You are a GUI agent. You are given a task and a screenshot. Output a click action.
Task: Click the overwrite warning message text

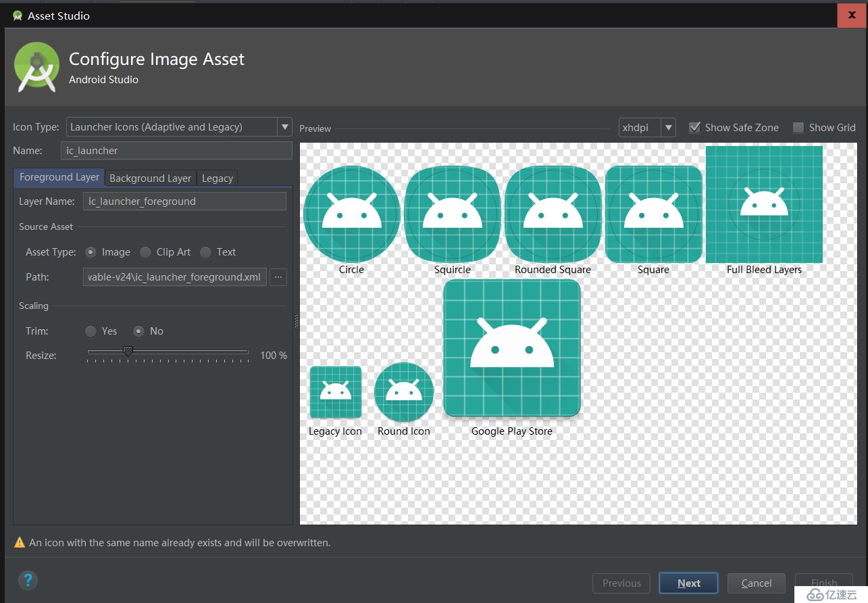pyautogui.click(x=180, y=543)
